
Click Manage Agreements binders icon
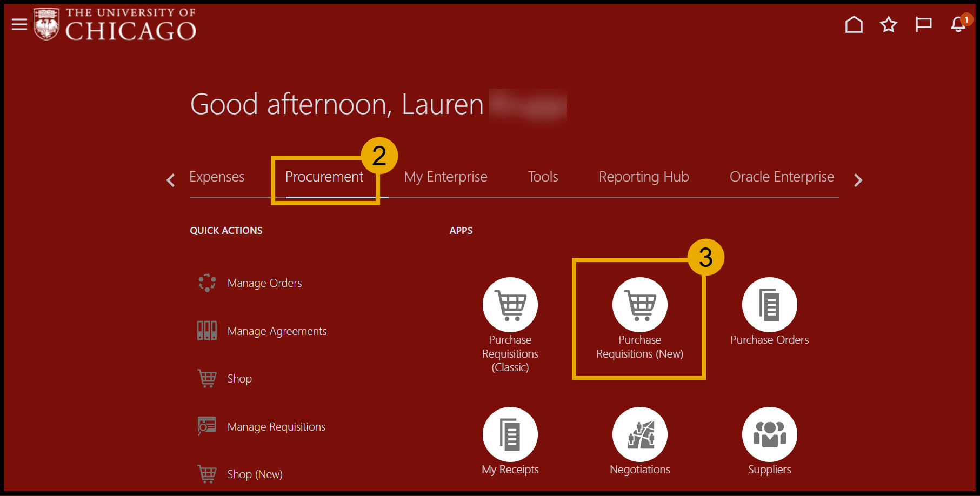point(207,331)
